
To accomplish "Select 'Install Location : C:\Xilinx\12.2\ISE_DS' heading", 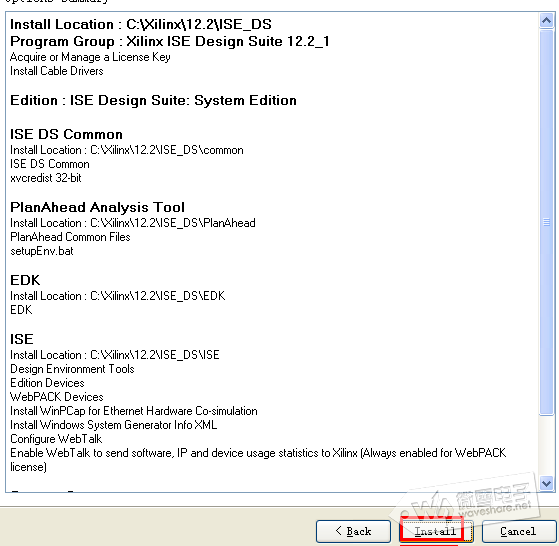I will click(141, 24).
